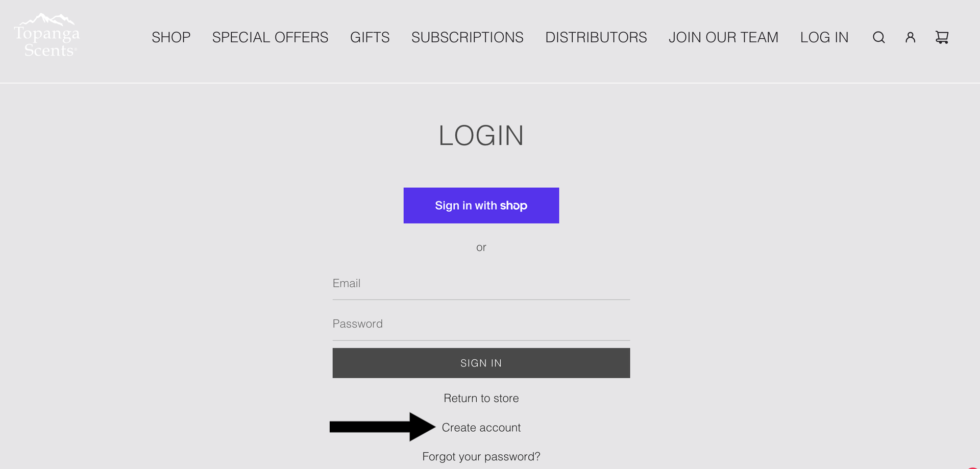The width and height of the screenshot is (980, 469).
Task: Open the shopping cart icon
Action: click(942, 37)
